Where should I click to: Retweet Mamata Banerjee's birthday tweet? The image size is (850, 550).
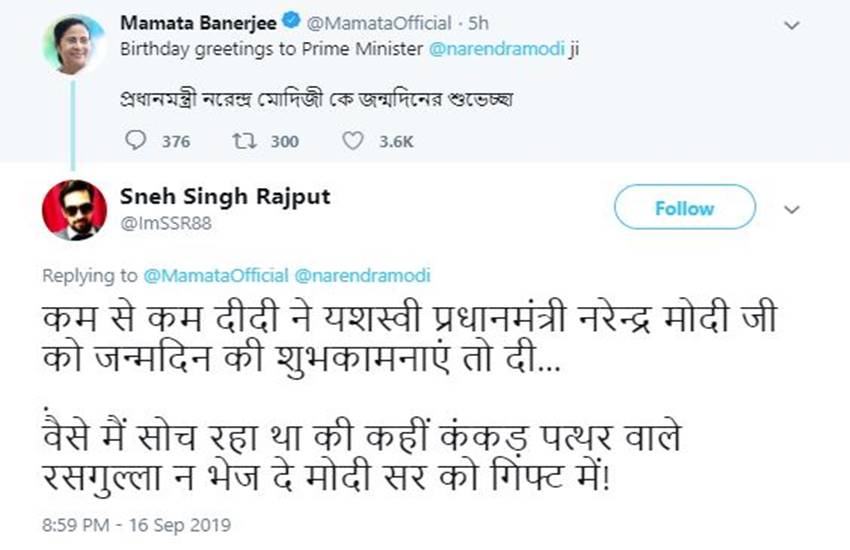tap(243, 141)
